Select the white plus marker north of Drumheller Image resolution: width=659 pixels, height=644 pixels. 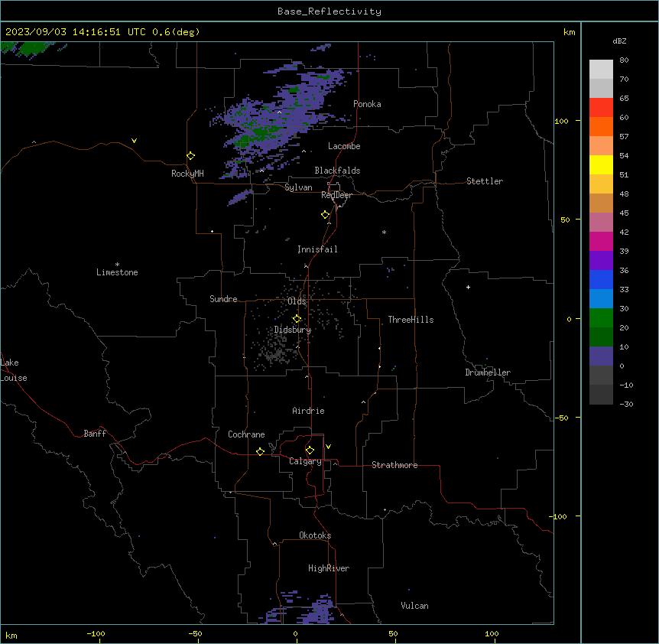[x=468, y=287]
